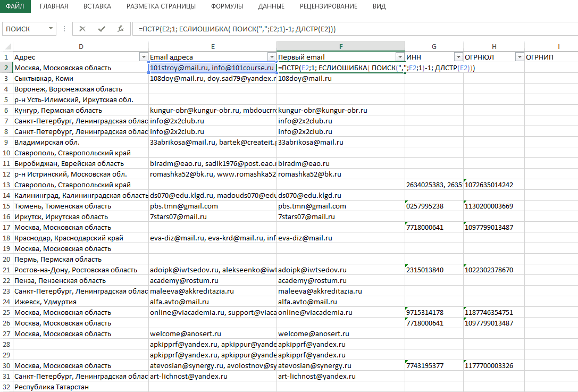Click 7stars07@mail.ru in Email адреса column
This screenshot has width=578, height=392.
point(213,217)
